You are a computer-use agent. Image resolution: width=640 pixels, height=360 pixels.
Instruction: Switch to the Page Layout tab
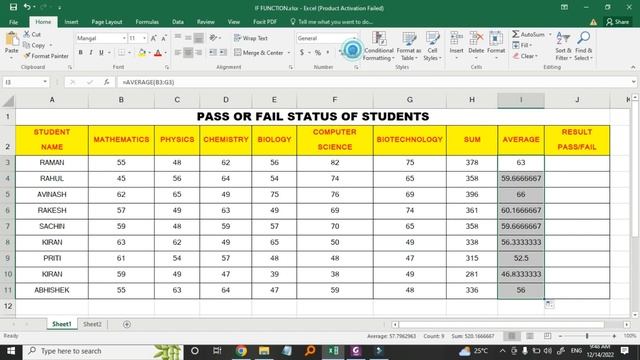(x=107, y=22)
